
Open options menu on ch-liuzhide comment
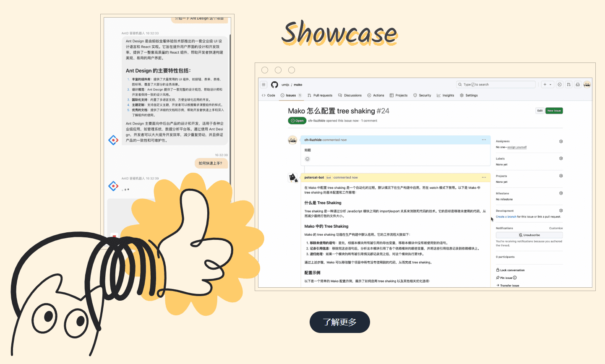tap(484, 140)
